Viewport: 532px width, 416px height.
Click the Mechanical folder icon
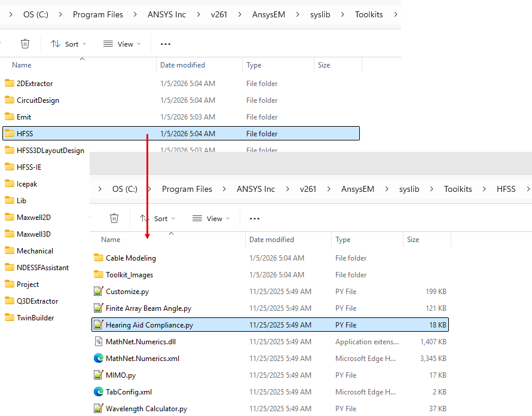click(10, 250)
